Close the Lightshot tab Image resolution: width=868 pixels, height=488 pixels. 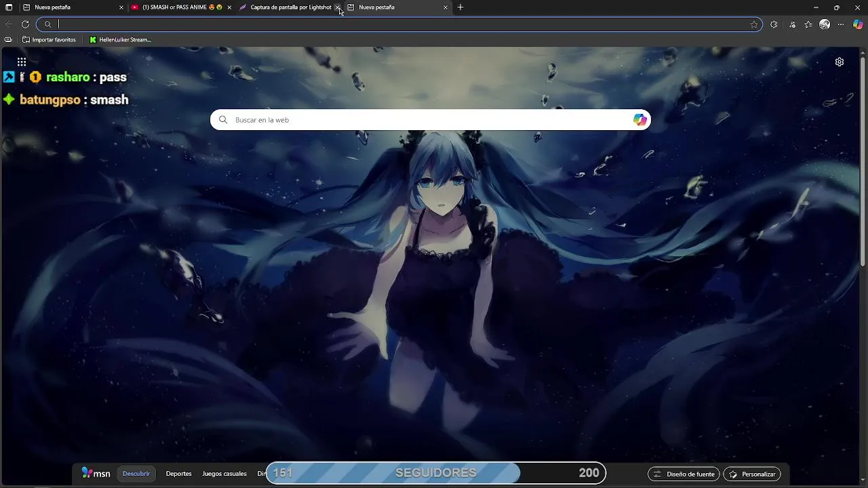(337, 7)
